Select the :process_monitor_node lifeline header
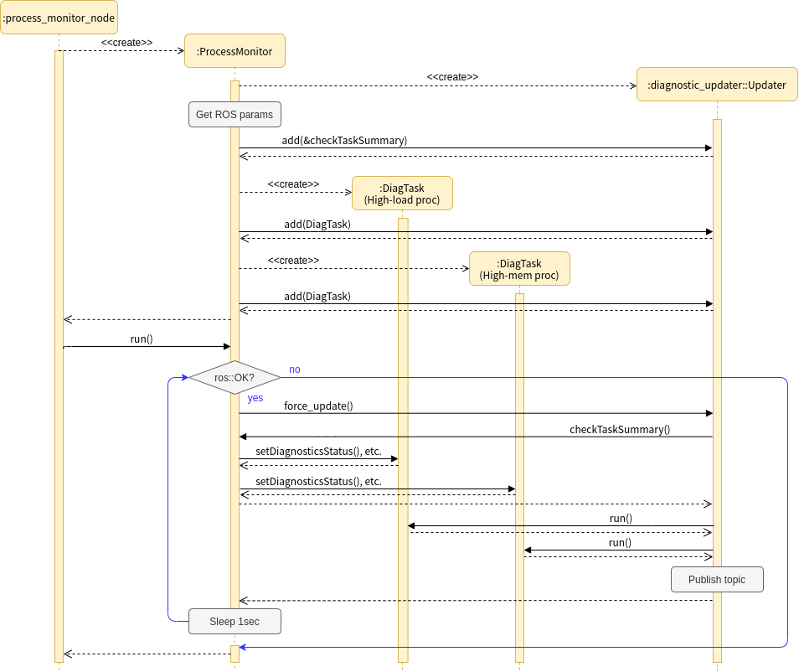The width and height of the screenshot is (799, 672). [59, 17]
